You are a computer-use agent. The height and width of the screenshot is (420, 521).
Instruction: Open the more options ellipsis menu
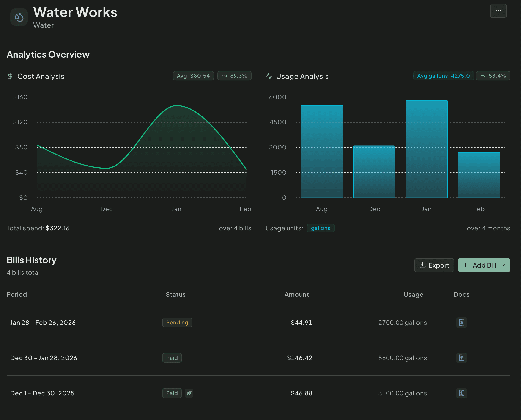pos(498,11)
